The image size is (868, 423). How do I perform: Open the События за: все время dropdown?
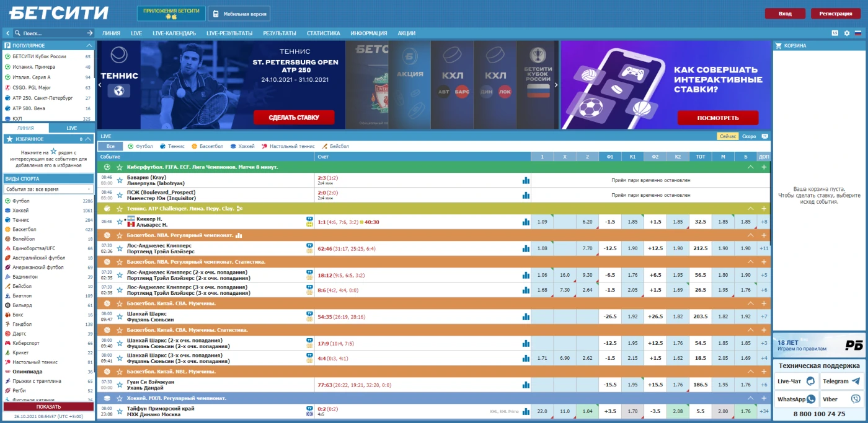coord(48,189)
